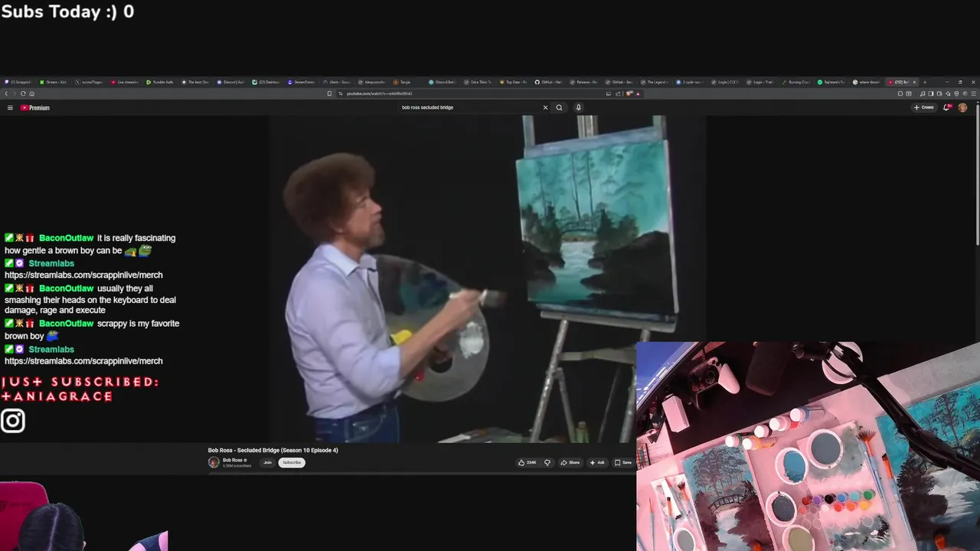Share the Bob Ross video

tap(570, 462)
